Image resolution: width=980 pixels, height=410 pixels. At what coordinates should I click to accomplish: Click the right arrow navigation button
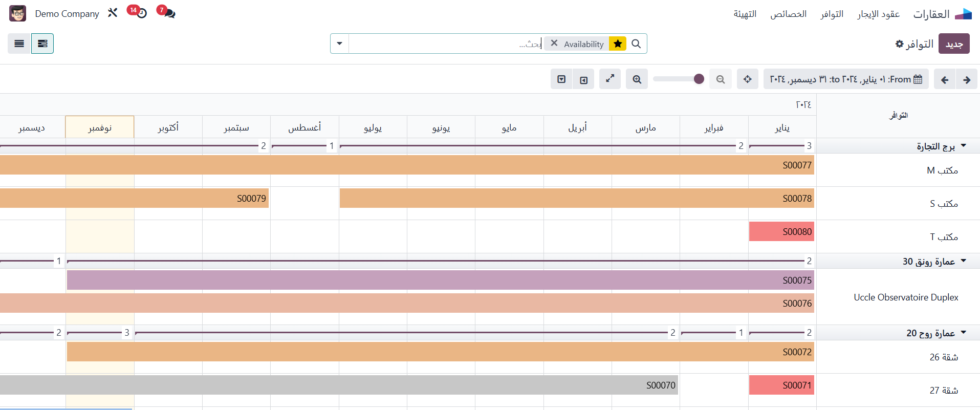pyautogui.click(x=967, y=80)
